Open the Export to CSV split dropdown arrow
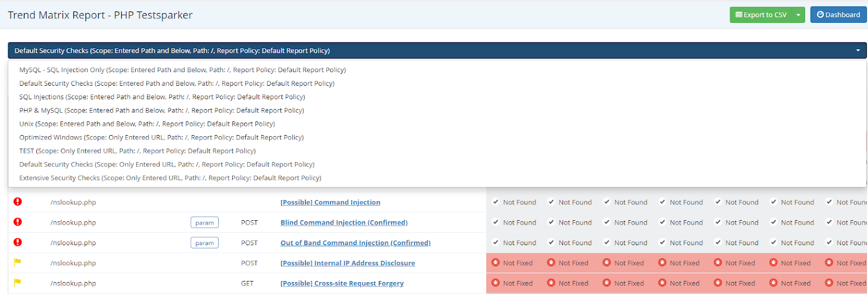Viewport: 868px width, 294px height. (x=799, y=15)
